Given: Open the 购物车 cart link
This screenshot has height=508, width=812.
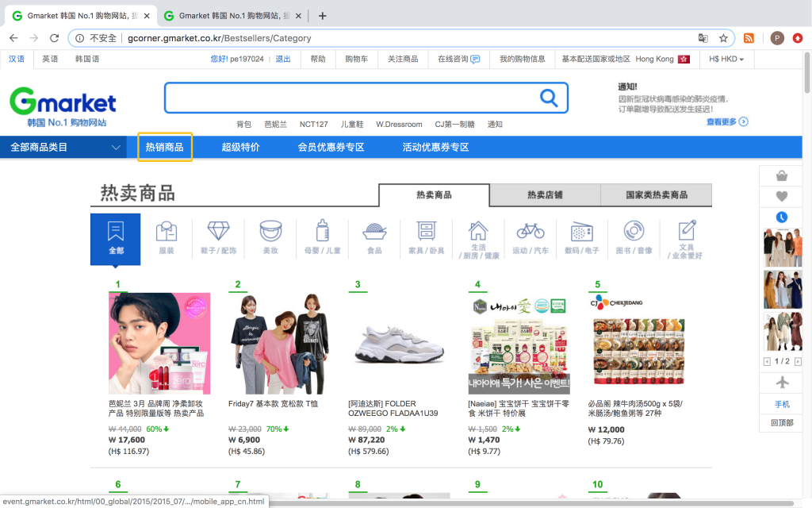Looking at the screenshot, I should pos(356,59).
